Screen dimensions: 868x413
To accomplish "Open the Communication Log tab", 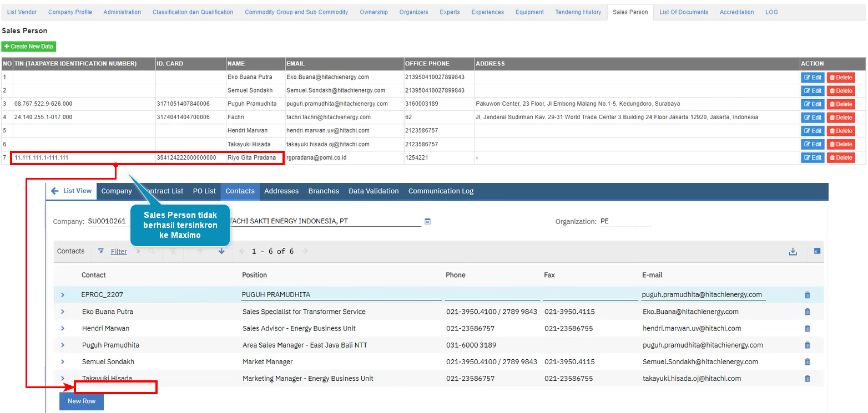I will click(x=441, y=191).
